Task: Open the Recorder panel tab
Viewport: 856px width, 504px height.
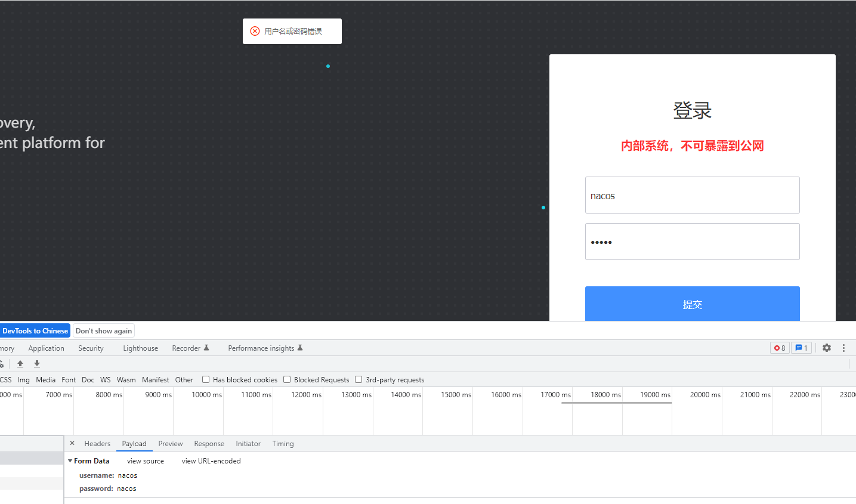Action: click(x=190, y=348)
